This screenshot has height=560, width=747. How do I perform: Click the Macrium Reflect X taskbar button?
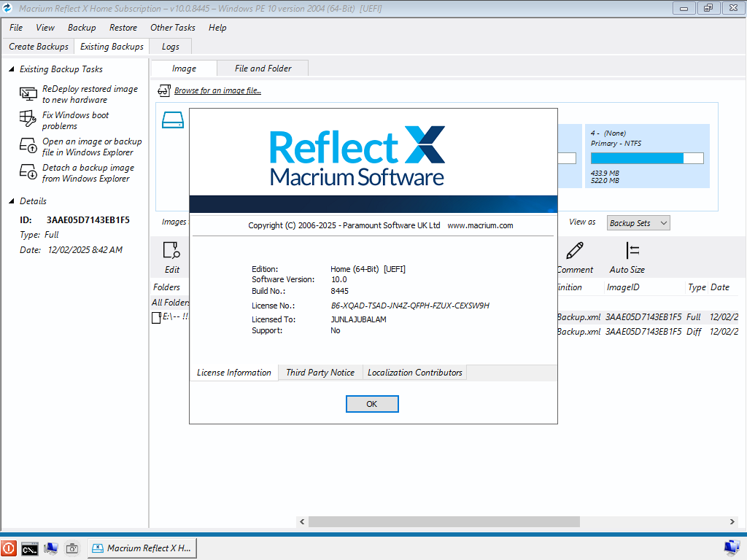[142, 548]
